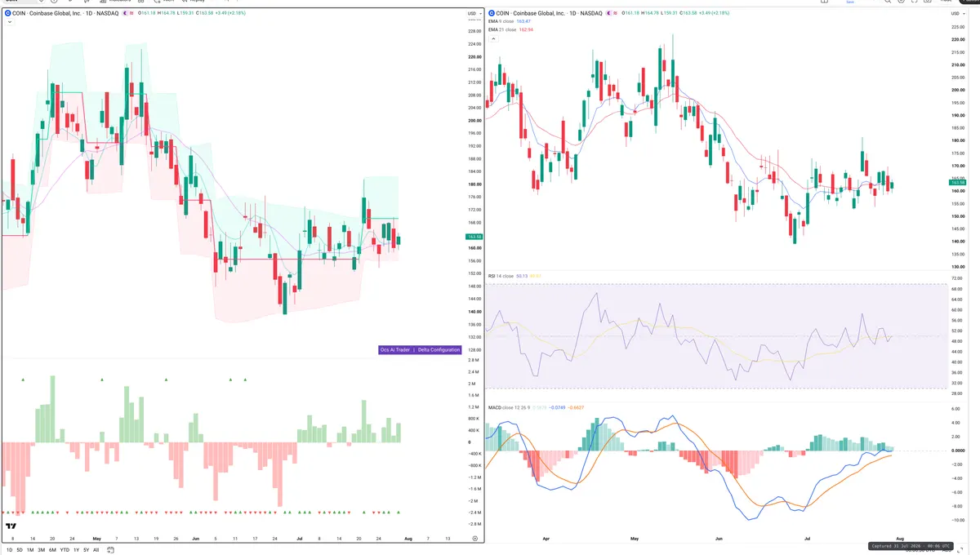Screen dimensions: 980x555
Task: Click the 163.58 price label on left chart
Action: (x=474, y=238)
